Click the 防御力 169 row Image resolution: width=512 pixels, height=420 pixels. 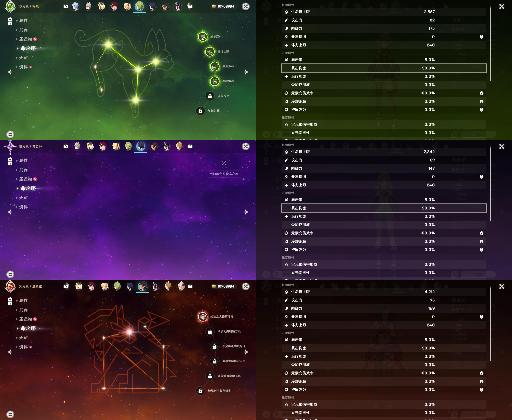(x=384, y=309)
